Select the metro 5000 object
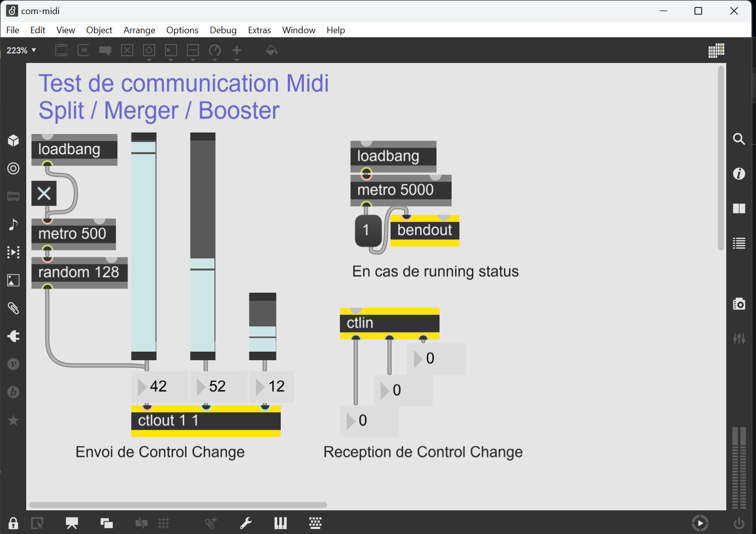Screen dimensions: 756x534 [x=401, y=190]
